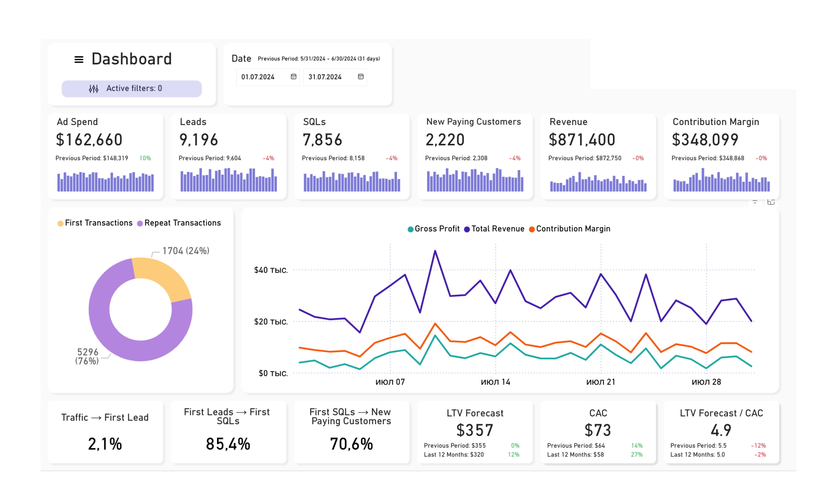The height and width of the screenshot is (504, 830).
Task: Select New Paying Customers value 2,220
Action: pyautogui.click(x=445, y=140)
